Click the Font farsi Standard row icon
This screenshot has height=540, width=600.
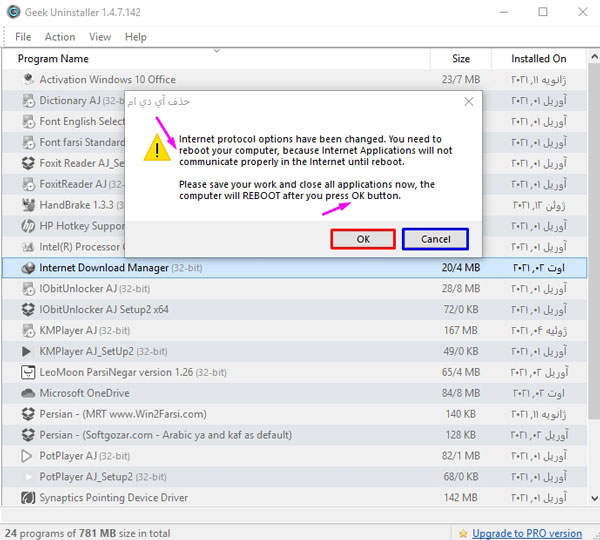click(28, 142)
